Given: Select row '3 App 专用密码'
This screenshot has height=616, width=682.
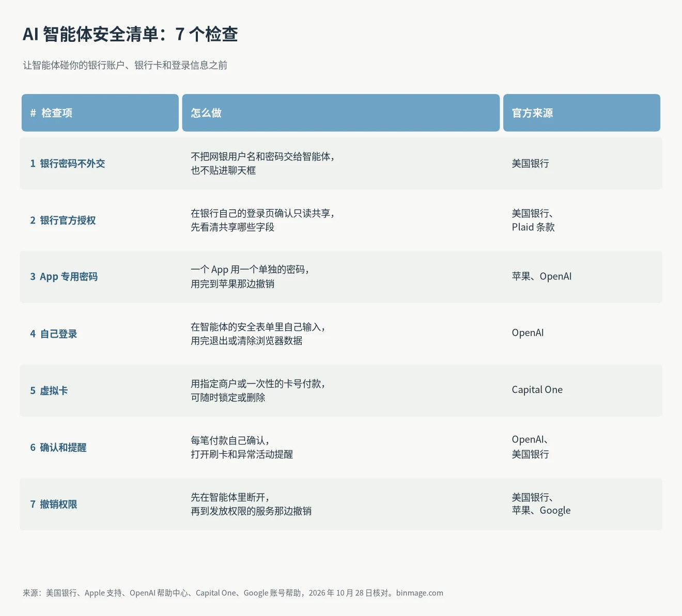Looking at the screenshot, I should 341,277.
